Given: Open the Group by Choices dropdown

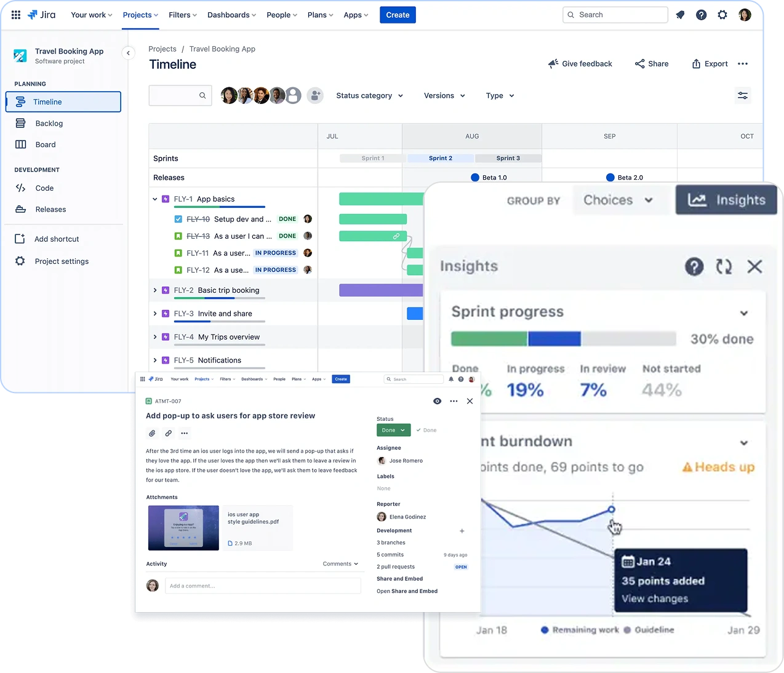Looking at the screenshot, I should coord(619,200).
